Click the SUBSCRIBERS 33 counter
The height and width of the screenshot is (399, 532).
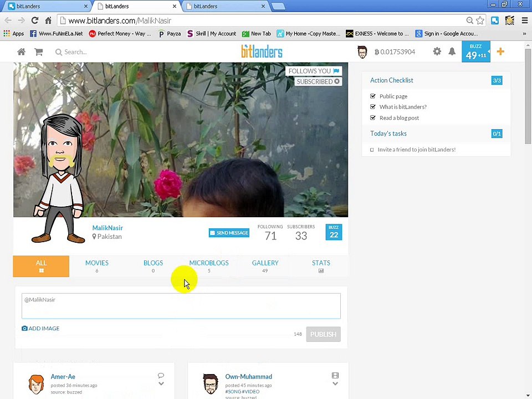[301, 233]
